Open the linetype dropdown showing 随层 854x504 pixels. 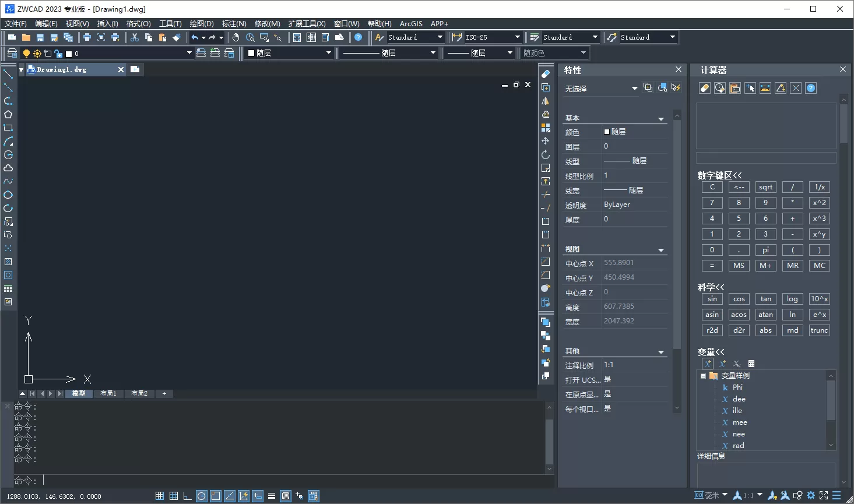(x=433, y=52)
